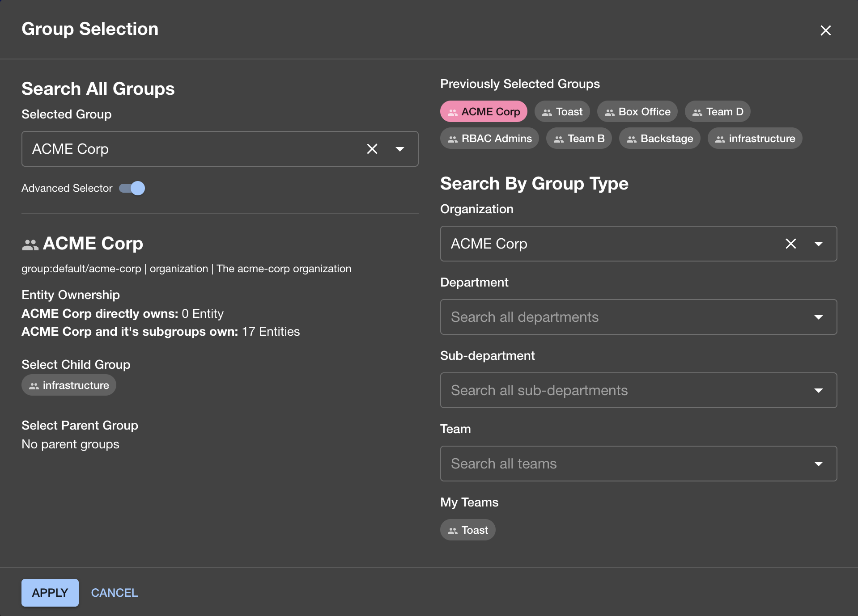Click the people icon on Box Office chip

[610, 113]
